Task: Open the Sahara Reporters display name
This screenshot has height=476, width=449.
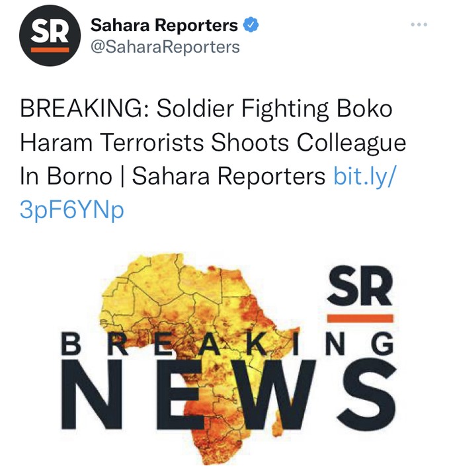Action: tap(164, 26)
